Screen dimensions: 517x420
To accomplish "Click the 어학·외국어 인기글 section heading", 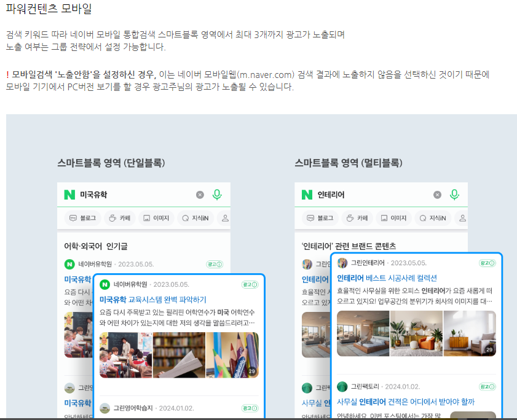I will tap(96, 246).
